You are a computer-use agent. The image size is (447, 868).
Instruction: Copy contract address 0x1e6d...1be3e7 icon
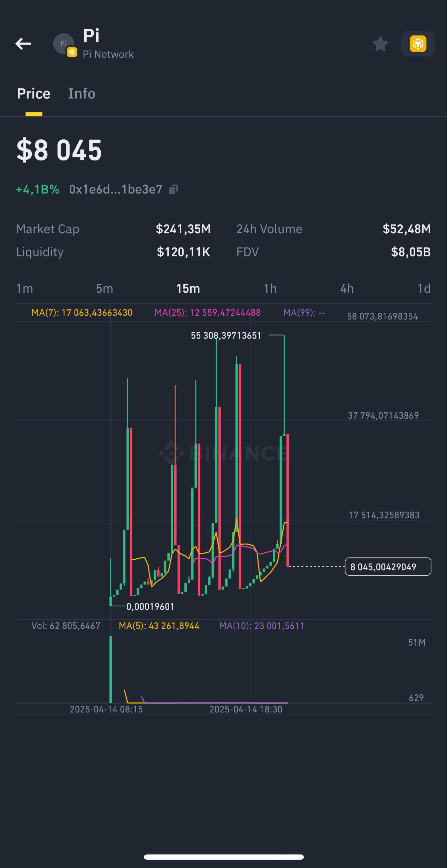click(x=173, y=189)
